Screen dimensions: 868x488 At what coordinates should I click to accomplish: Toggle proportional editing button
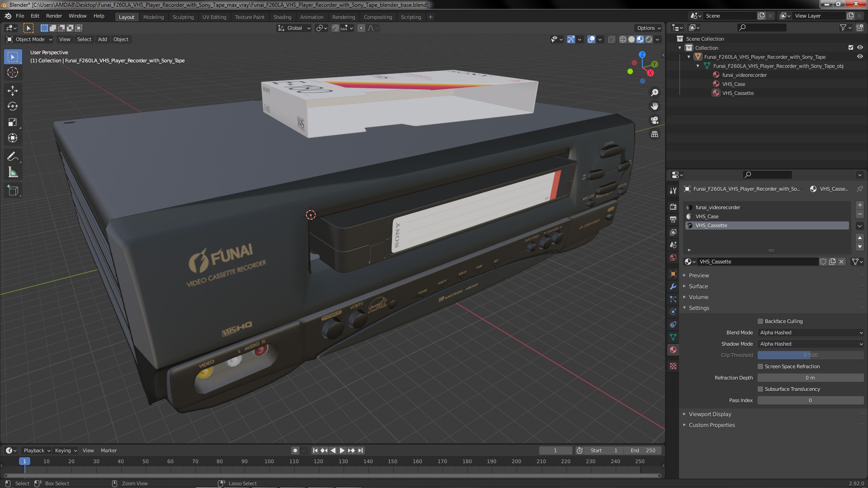[361, 28]
